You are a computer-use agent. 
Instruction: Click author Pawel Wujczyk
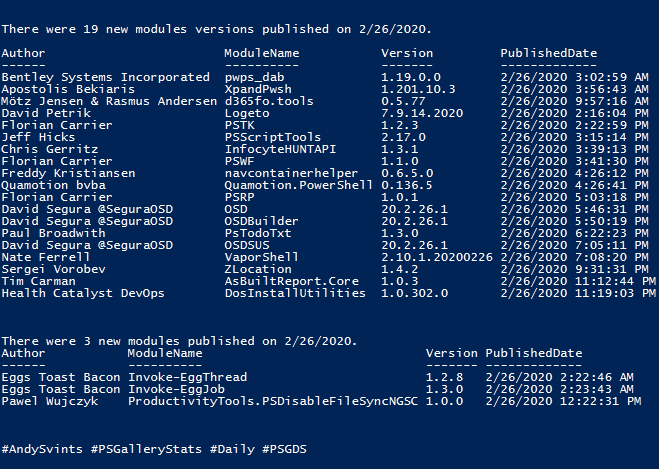tap(50, 401)
